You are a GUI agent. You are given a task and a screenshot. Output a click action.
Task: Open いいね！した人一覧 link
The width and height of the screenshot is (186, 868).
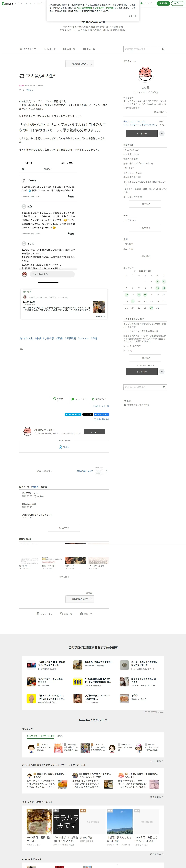pos(101,406)
